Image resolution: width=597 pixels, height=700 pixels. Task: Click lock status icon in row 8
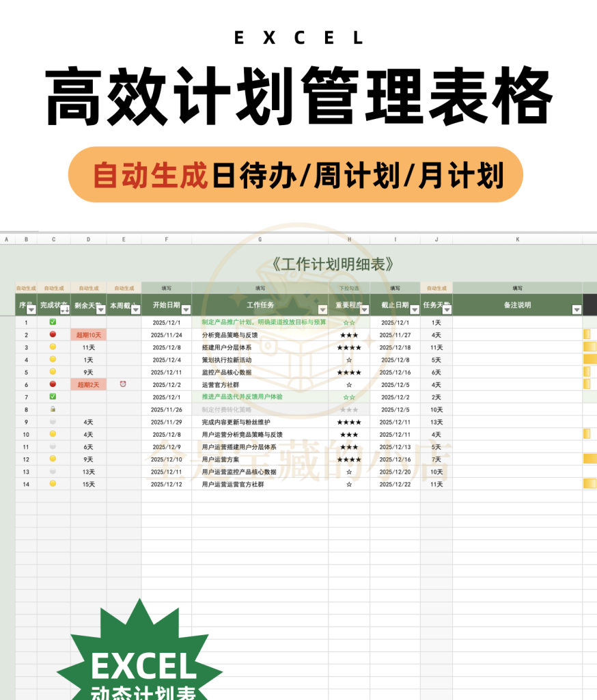(53, 409)
